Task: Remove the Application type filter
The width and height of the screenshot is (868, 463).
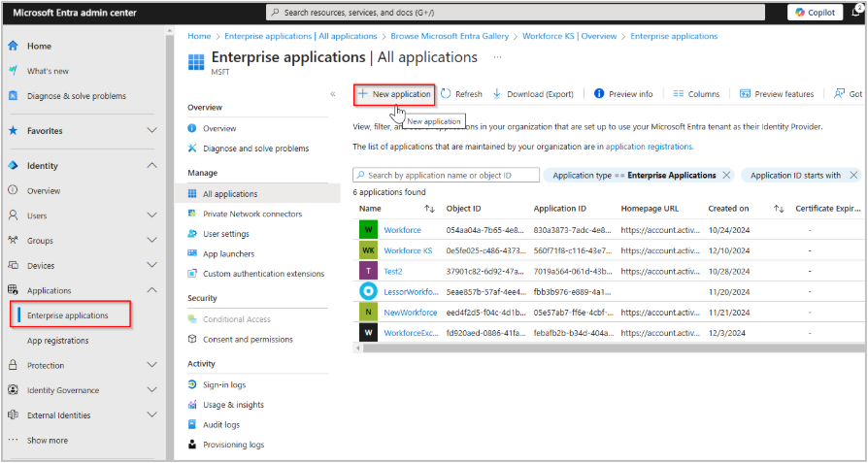Action: [x=725, y=176]
